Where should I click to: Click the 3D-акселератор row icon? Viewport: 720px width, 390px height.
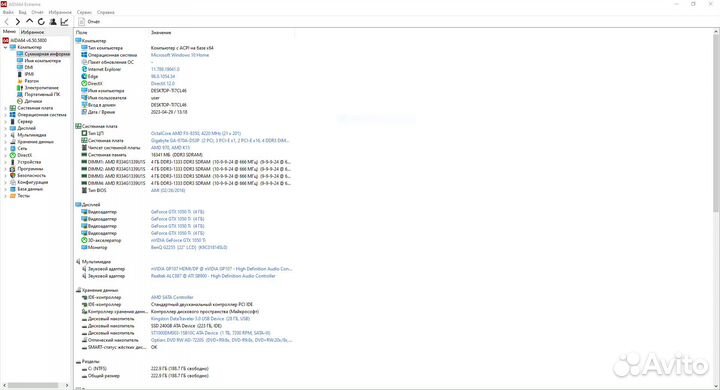[x=84, y=240]
